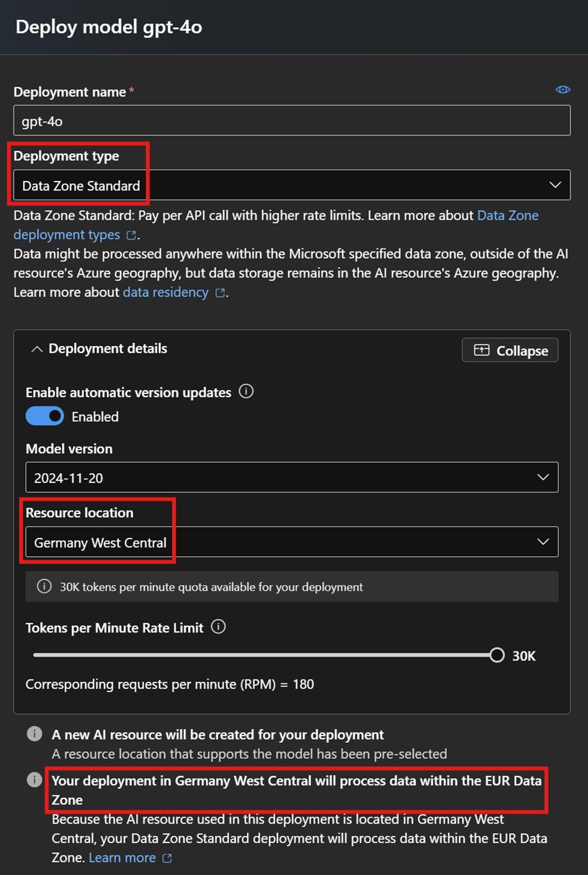Click the Deployment details heading text
Image resolution: width=588 pixels, height=875 pixels.
pos(108,349)
